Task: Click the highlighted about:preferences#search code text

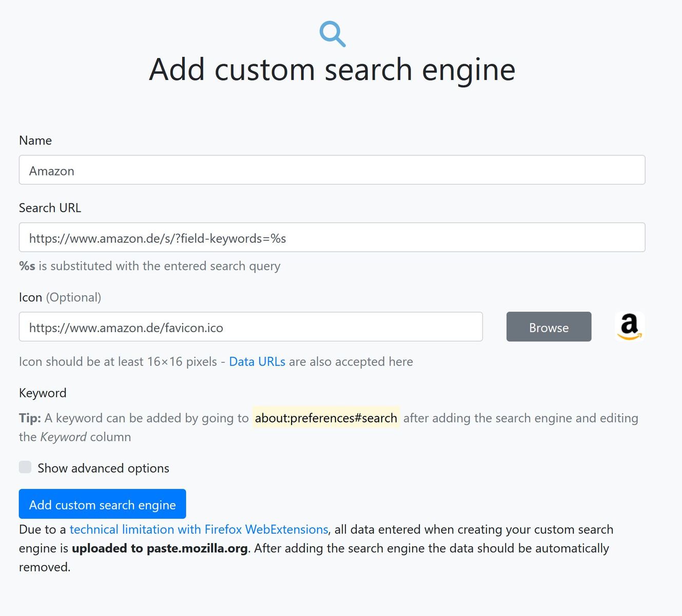Action: click(x=326, y=418)
